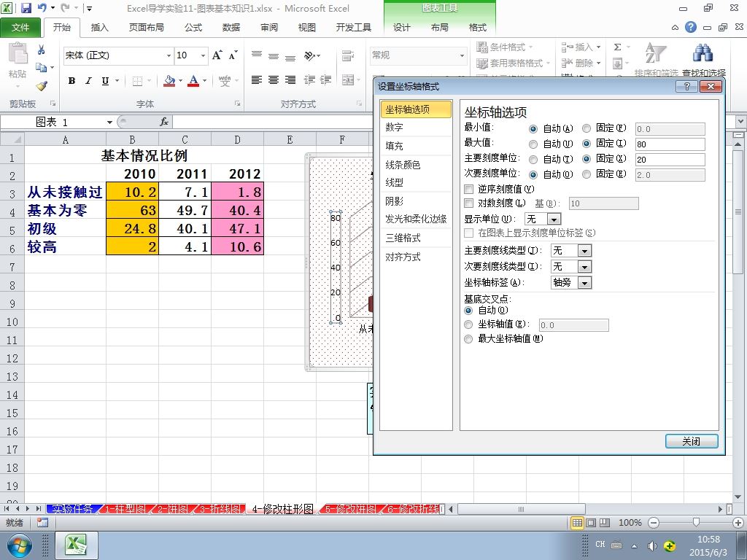Click the major unit input field
The image size is (747, 560).
[670, 160]
